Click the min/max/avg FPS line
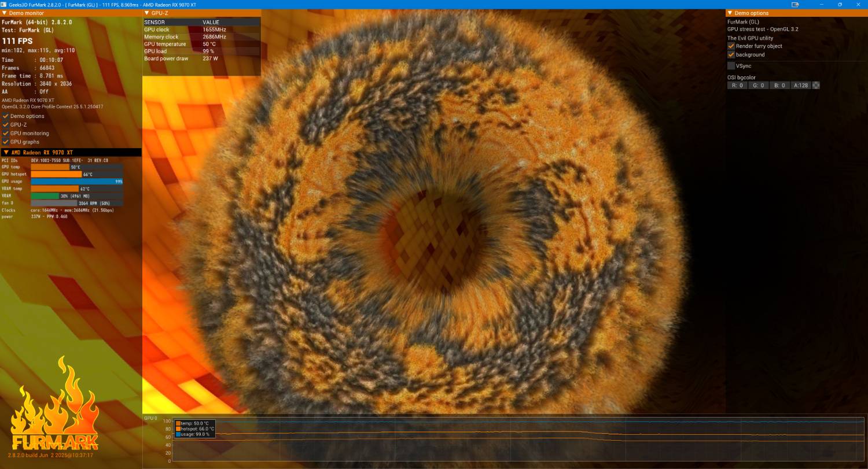 point(38,50)
